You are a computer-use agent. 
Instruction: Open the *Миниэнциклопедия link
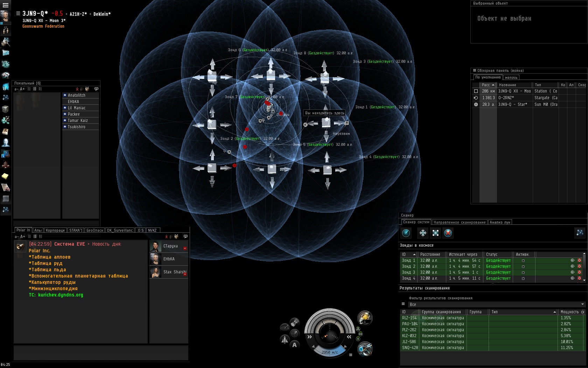point(53,288)
